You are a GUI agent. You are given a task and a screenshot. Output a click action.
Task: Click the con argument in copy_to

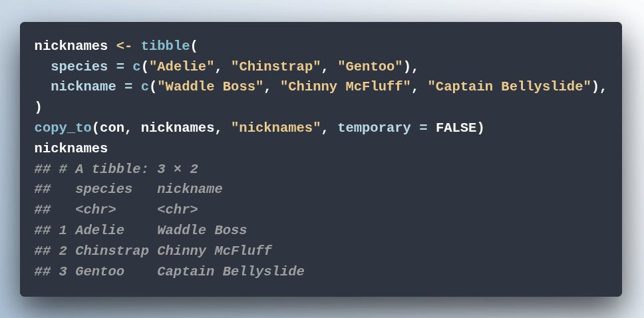(x=112, y=128)
